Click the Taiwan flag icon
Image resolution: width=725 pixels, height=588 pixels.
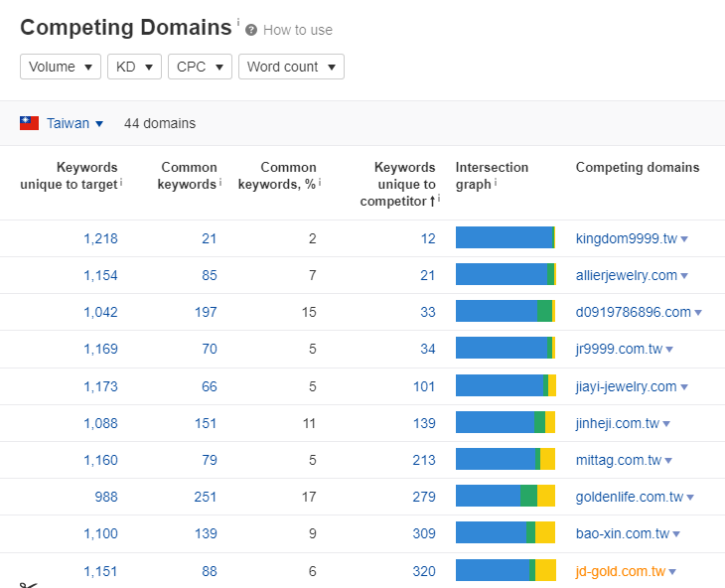click(30, 123)
